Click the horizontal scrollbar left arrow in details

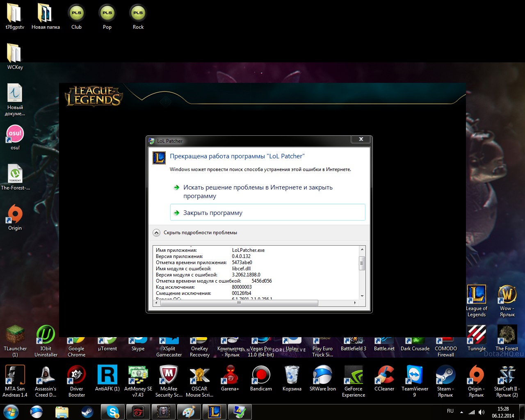pyautogui.click(x=157, y=303)
